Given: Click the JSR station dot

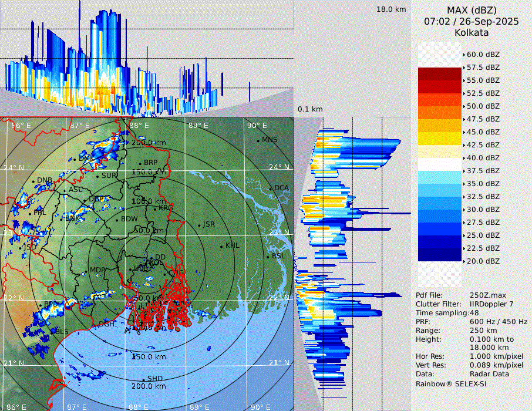Looking at the screenshot, I should click(199, 225).
